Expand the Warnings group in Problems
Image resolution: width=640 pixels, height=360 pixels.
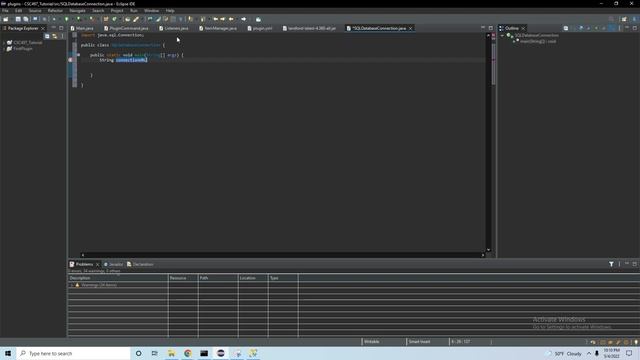(71, 285)
